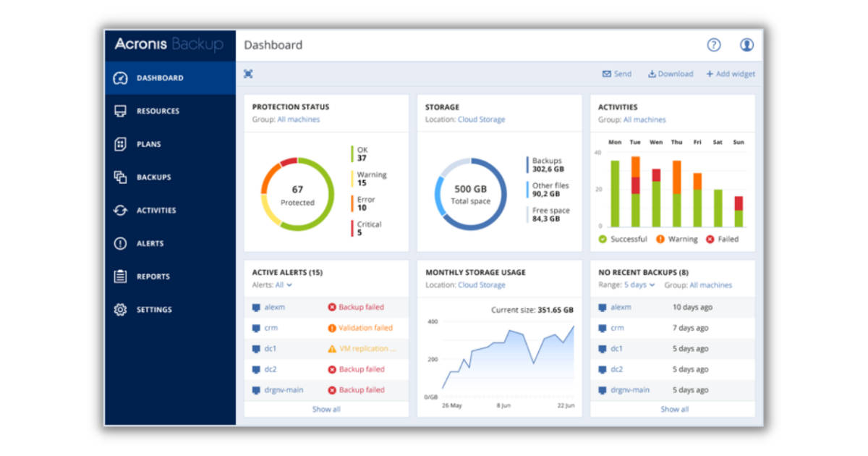This screenshot has width=868, height=456.
Task: Expand the Alerts filter All dropdown
Action: [x=284, y=285]
